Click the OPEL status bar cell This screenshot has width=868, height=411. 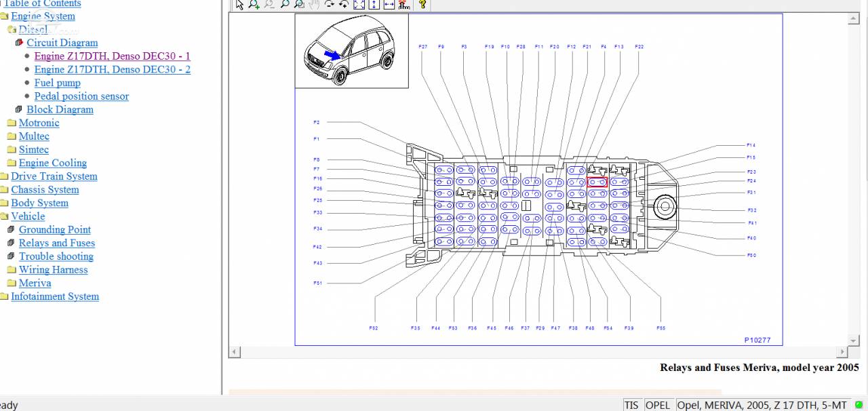pyautogui.click(x=658, y=405)
